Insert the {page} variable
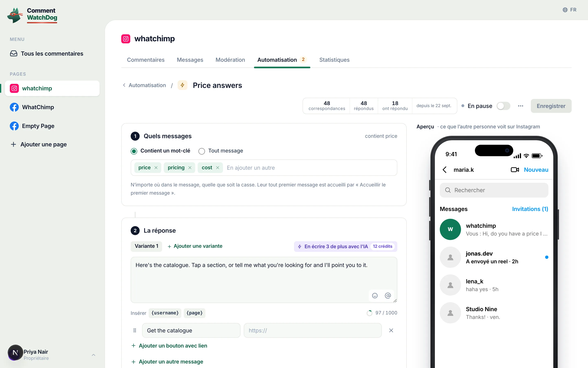This screenshot has height=368, width=588. (194, 313)
